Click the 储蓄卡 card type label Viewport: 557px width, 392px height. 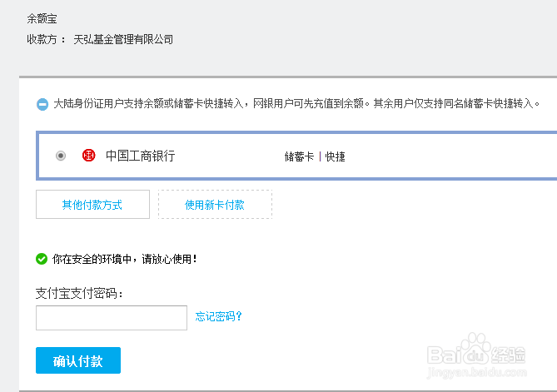[x=299, y=156]
